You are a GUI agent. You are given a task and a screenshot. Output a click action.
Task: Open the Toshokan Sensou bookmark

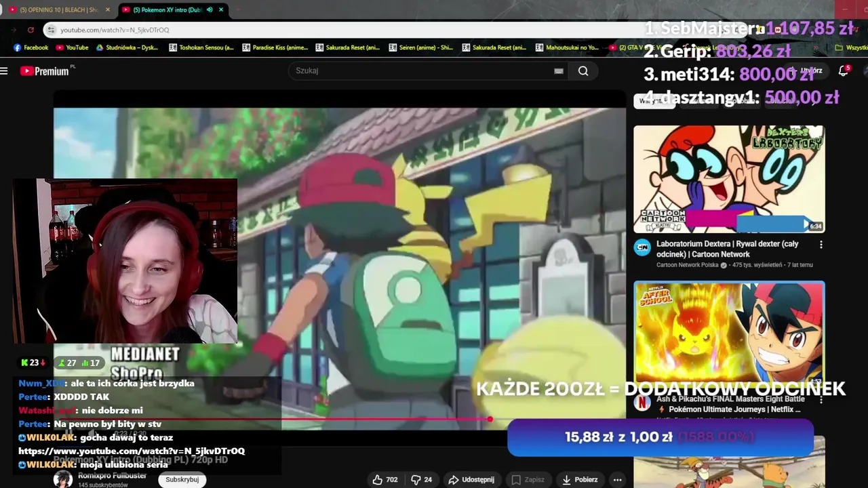[201, 47]
